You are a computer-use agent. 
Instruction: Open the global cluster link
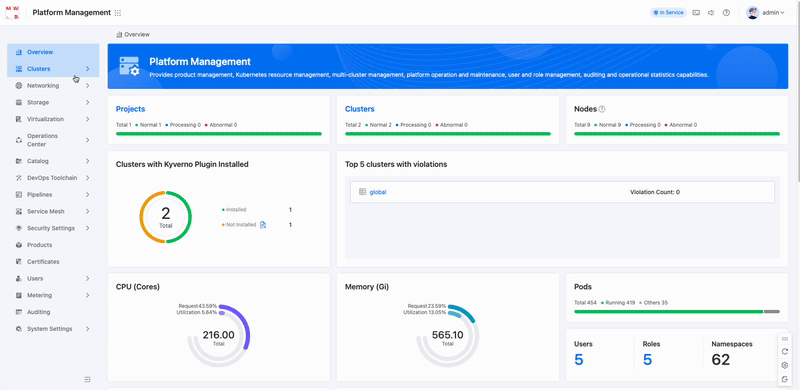[x=378, y=192]
